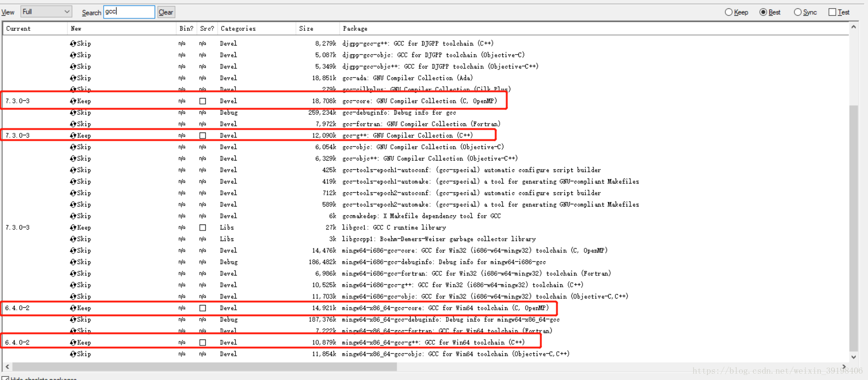Screen dimensions: 868x380
Task: Sort by the Package column header
Action: tap(594, 29)
